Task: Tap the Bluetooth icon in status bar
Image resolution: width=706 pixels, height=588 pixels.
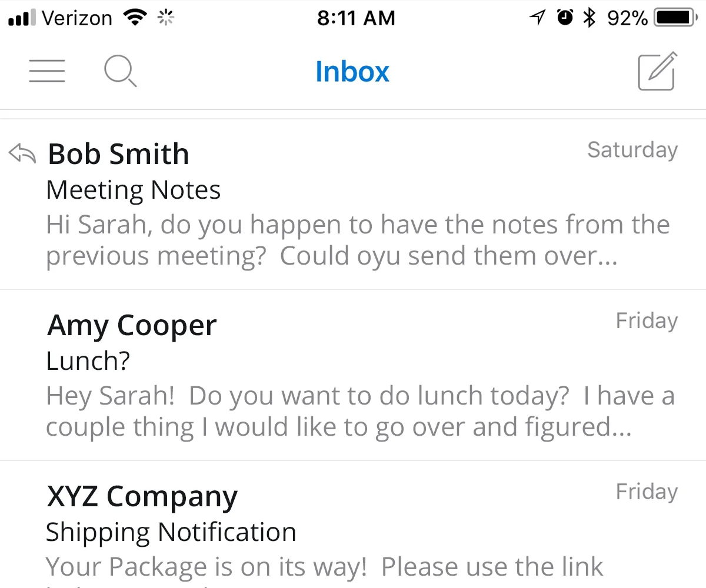Action: [589, 18]
